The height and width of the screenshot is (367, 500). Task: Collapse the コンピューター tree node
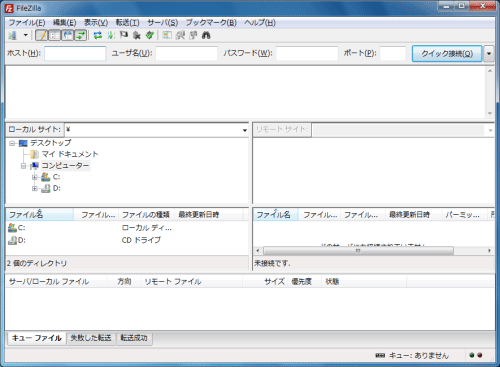coord(23,166)
